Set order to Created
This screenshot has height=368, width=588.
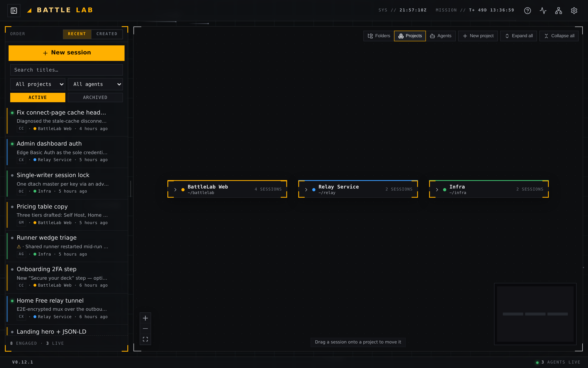pyautogui.click(x=107, y=34)
